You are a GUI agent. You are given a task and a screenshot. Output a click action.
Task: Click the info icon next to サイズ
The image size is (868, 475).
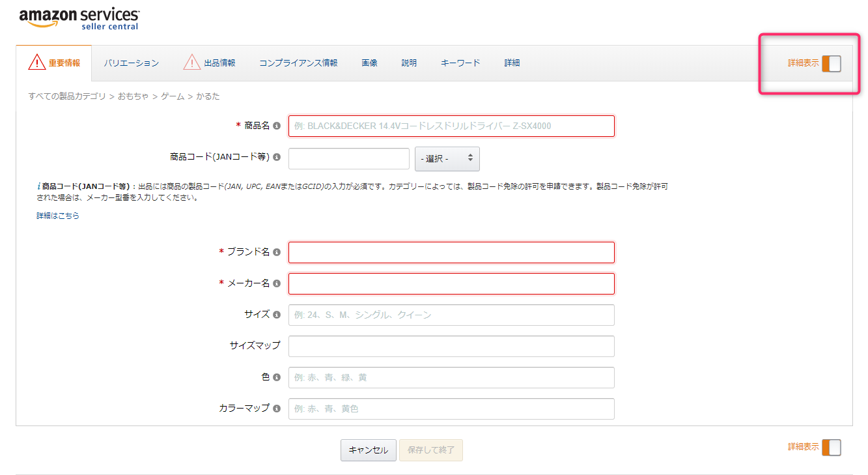(277, 315)
